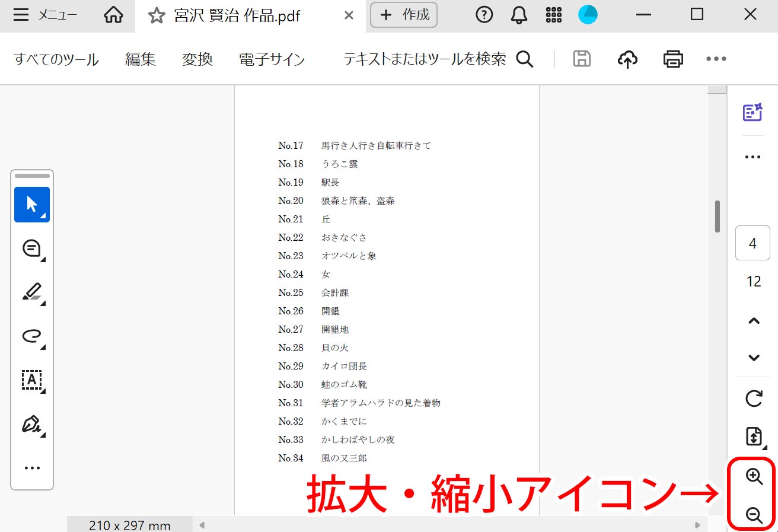This screenshot has width=778, height=532.
Task: Open the fill and sign pen tool
Action: (x=31, y=424)
